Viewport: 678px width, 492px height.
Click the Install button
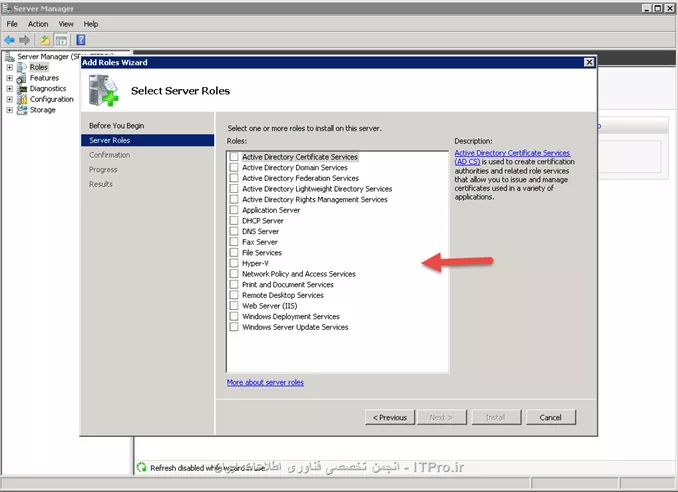(496, 417)
